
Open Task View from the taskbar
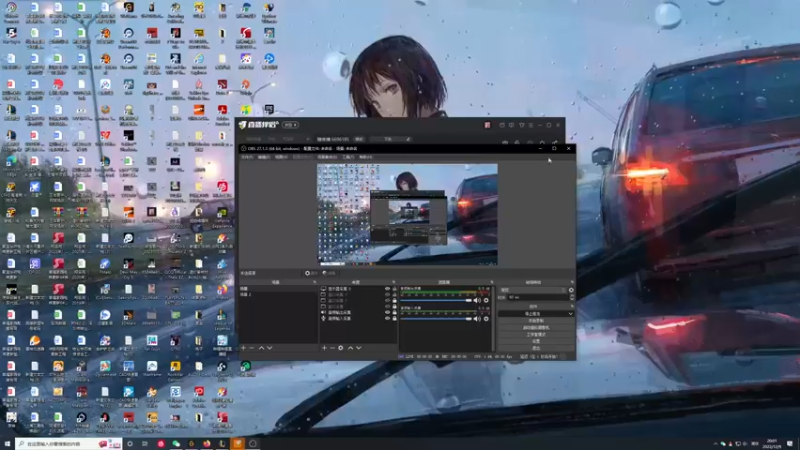pyautogui.click(x=145, y=444)
